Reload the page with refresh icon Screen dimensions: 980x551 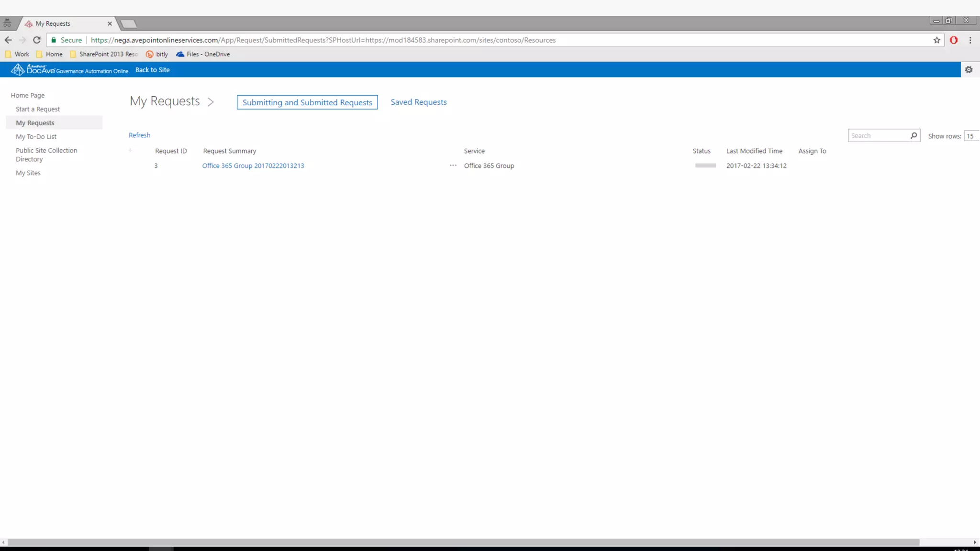point(37,40)
